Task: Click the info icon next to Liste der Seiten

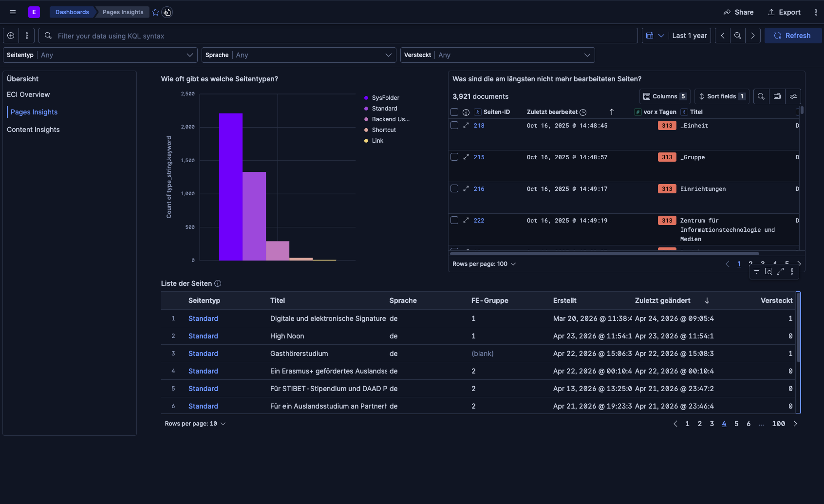Action: 218,283
